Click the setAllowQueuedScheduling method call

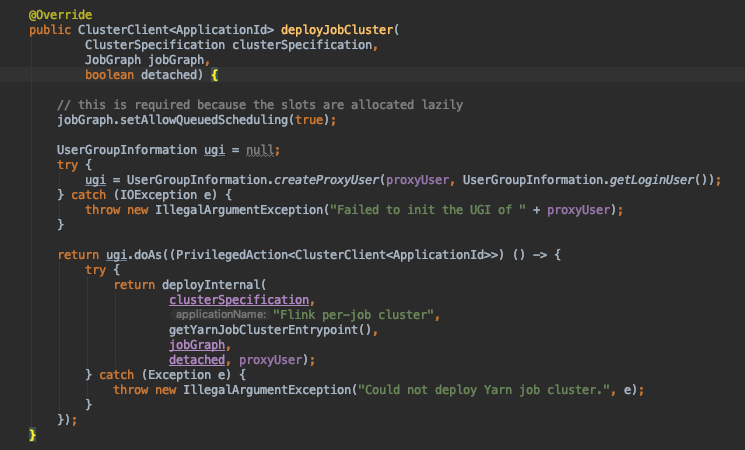point(201,120)
